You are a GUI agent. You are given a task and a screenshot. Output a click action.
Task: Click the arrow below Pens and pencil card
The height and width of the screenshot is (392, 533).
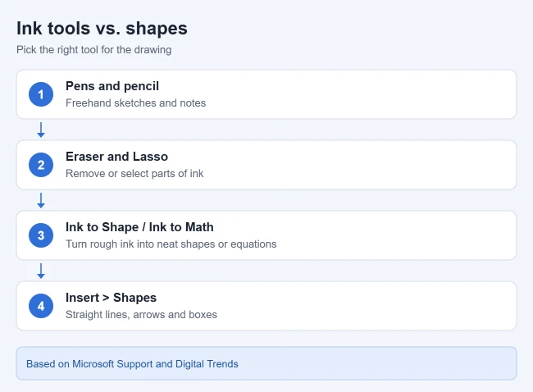pyautogui.click(x=41, y=130)
